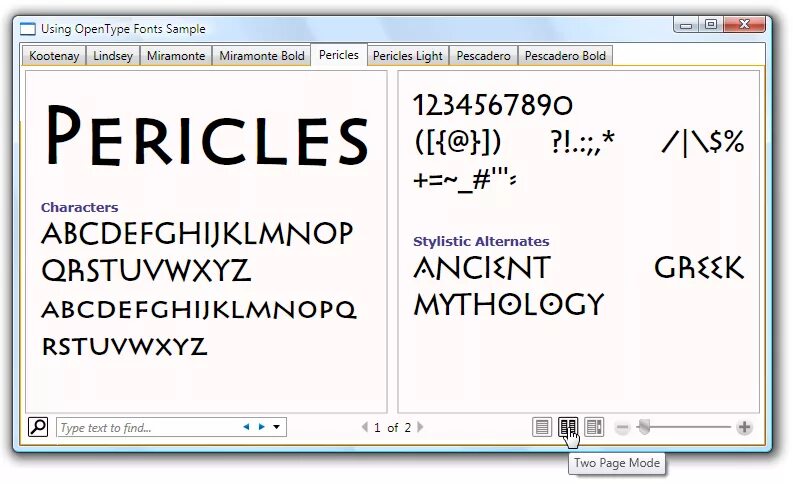Maximize the OpenType Fonts Sample window
793x484 pixels.
click(711, 24)
